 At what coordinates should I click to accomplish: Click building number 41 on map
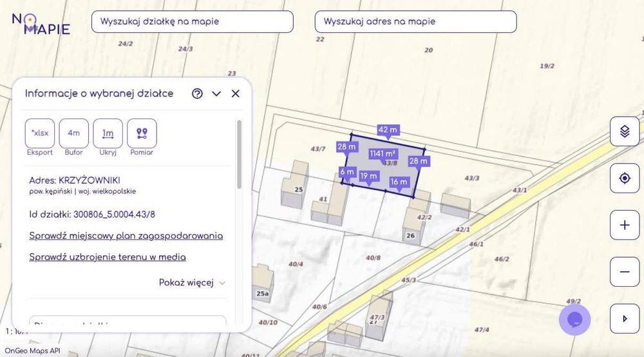click(323, 199)
